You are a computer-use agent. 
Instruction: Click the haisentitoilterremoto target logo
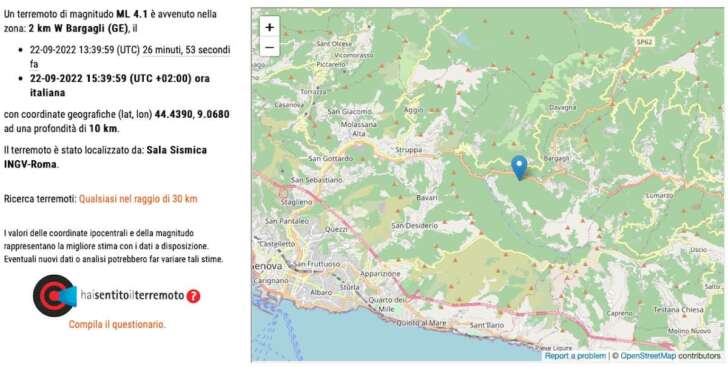pyautogui.click(x=55, y=295)
